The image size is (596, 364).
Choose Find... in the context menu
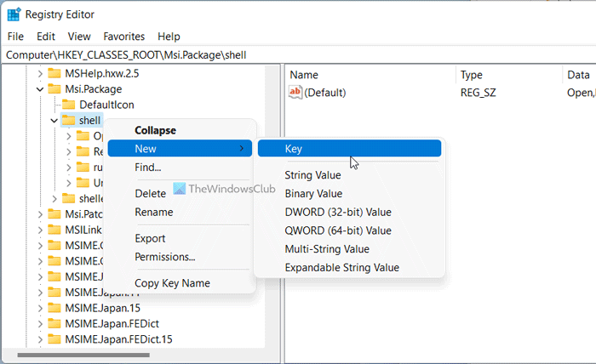point(180,167)
